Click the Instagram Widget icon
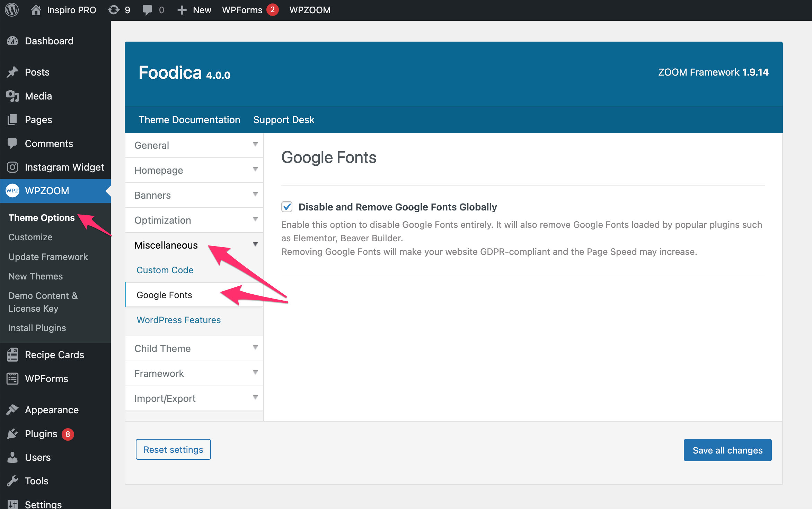Image resolution: width=812 pixels, height=509 pixels. [x=12, y=167]
